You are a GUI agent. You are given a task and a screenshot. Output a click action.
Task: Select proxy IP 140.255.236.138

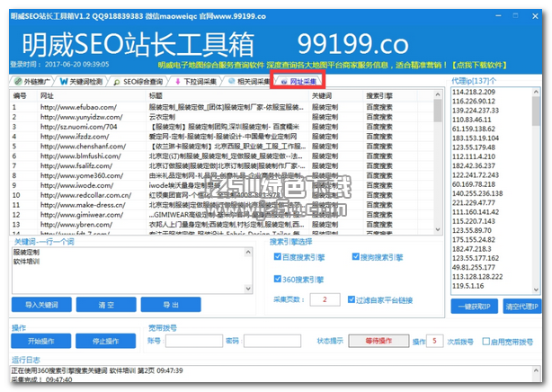tap(477, 193)
